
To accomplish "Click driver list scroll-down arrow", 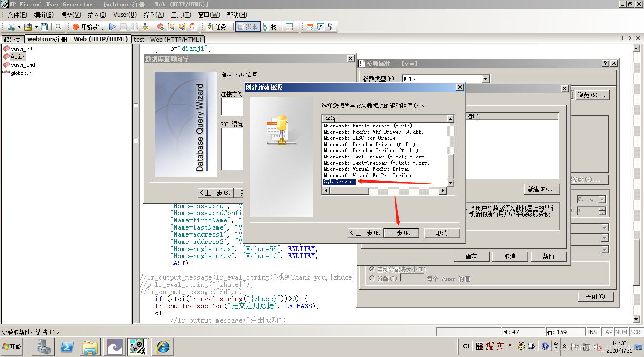I will [450, 183].
